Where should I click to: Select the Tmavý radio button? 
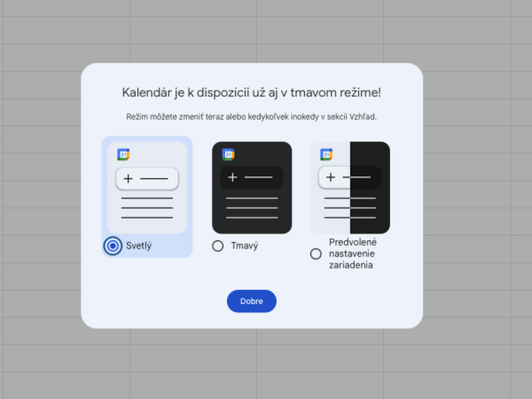pyautogui.click(x=218, y=246)
